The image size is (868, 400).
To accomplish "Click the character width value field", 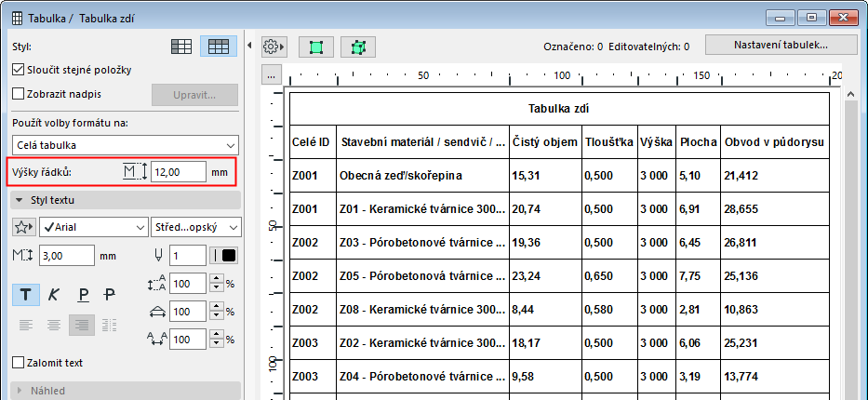I will tap(188, 312).
